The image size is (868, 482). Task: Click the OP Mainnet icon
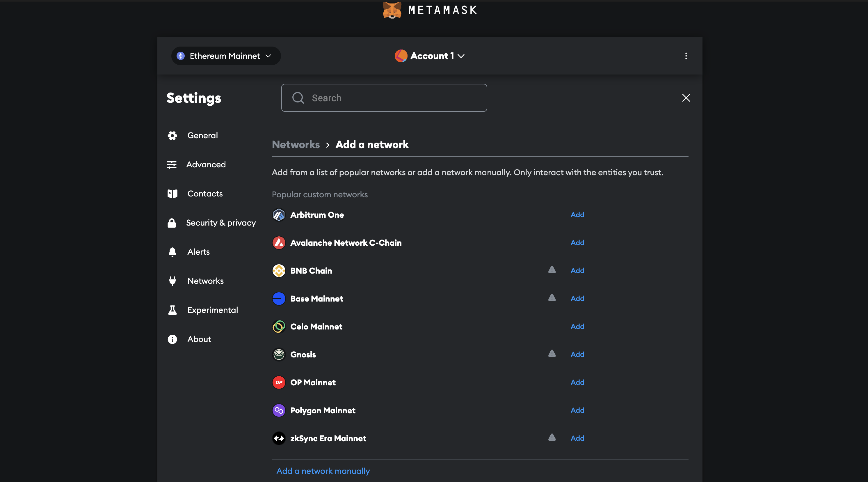tap(278, 382)
